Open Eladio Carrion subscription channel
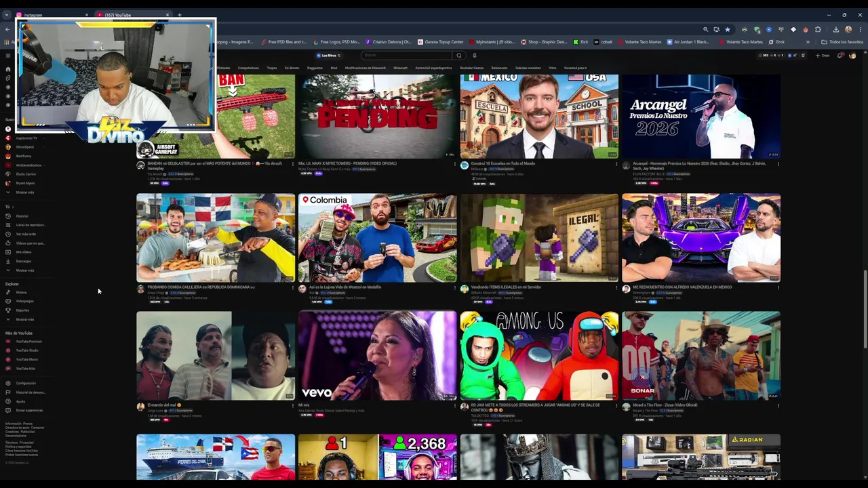This screenshot has height=488, width=868. pyautogui.click(x=26, y=174)
